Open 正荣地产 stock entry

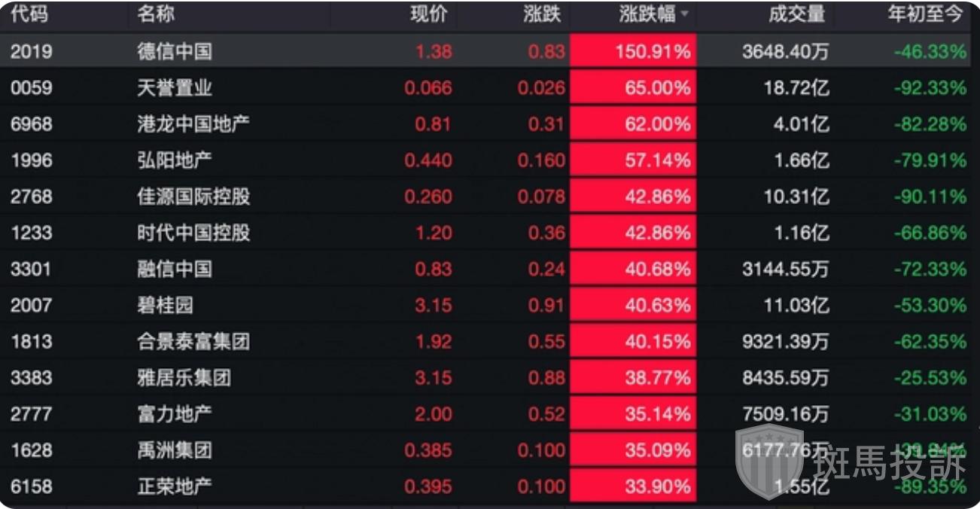pyautogui.click(x=175, y=486)
